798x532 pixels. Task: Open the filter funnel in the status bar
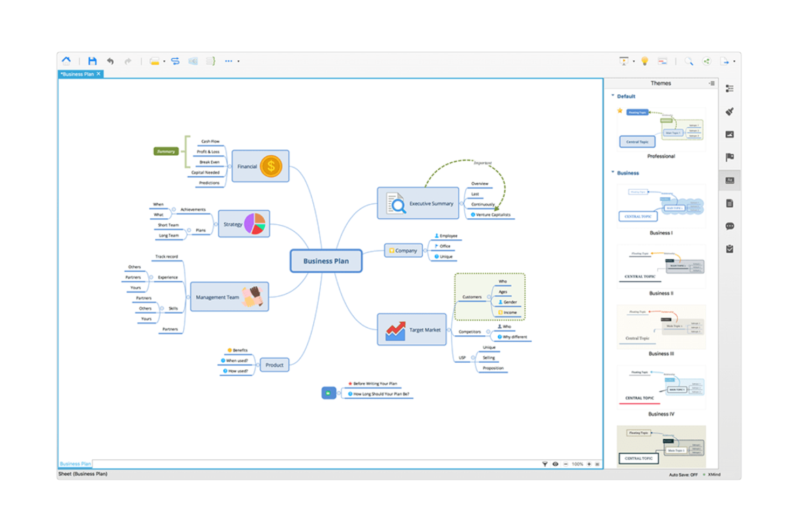(x=545, y=464)
